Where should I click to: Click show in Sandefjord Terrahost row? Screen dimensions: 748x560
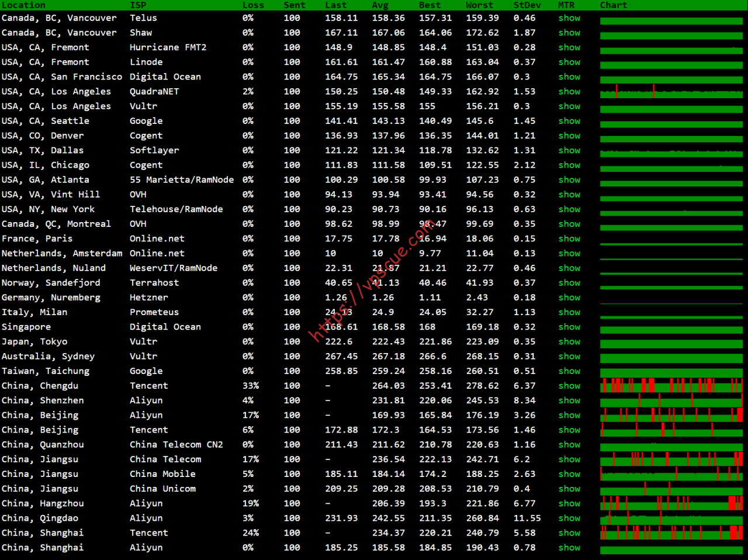(x=569, y=283)
